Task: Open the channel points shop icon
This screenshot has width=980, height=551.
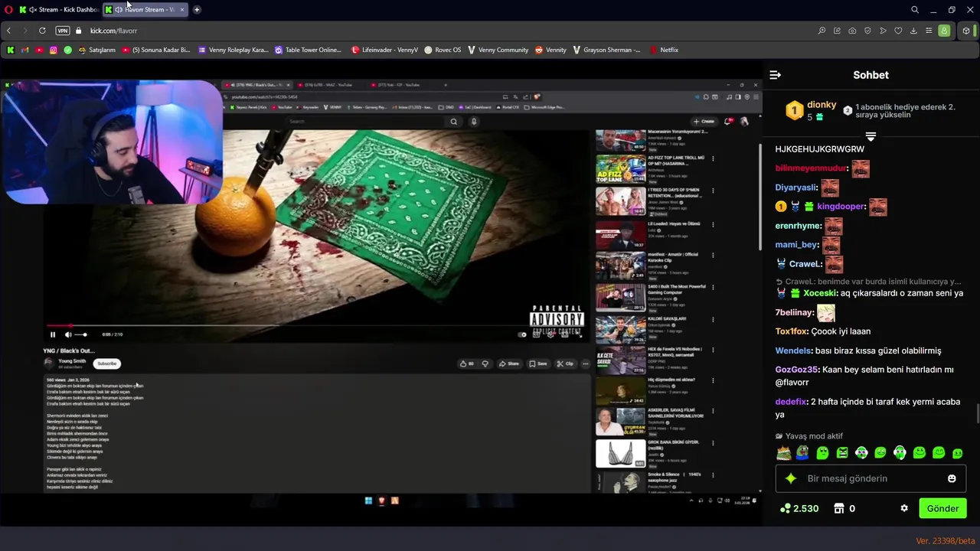Action: click(838, 508)
